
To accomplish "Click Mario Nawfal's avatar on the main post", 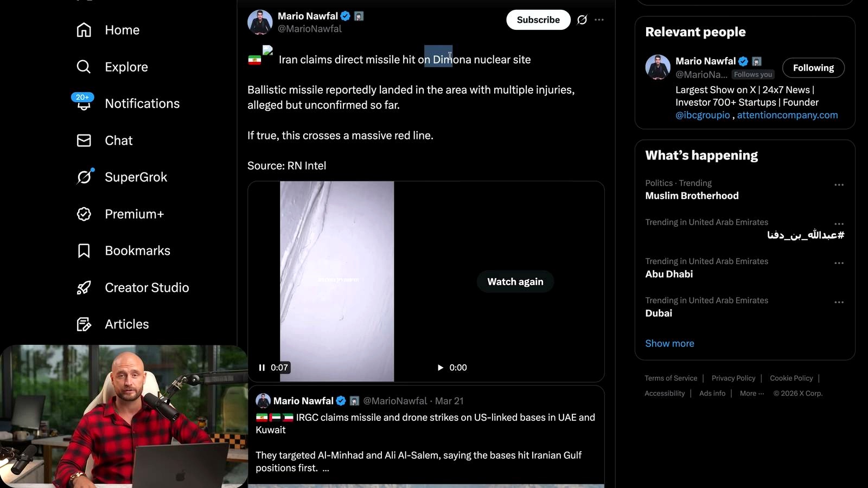I will coord(260,22).
